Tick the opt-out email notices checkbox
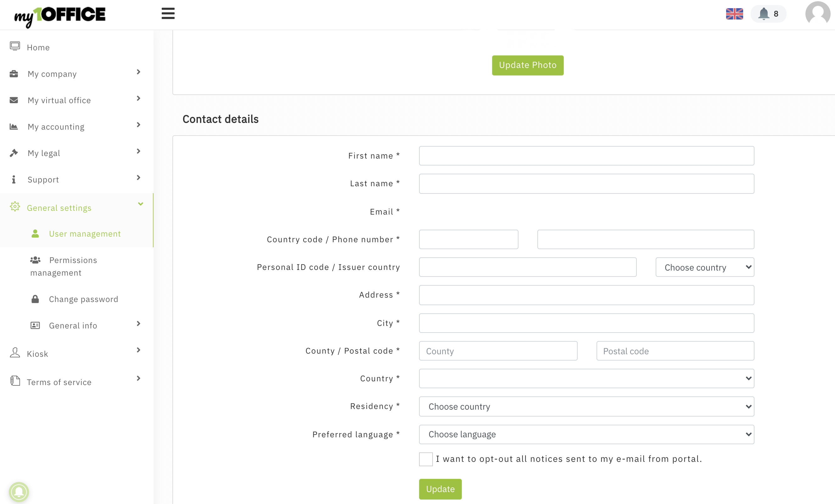 tap(426, 459)
